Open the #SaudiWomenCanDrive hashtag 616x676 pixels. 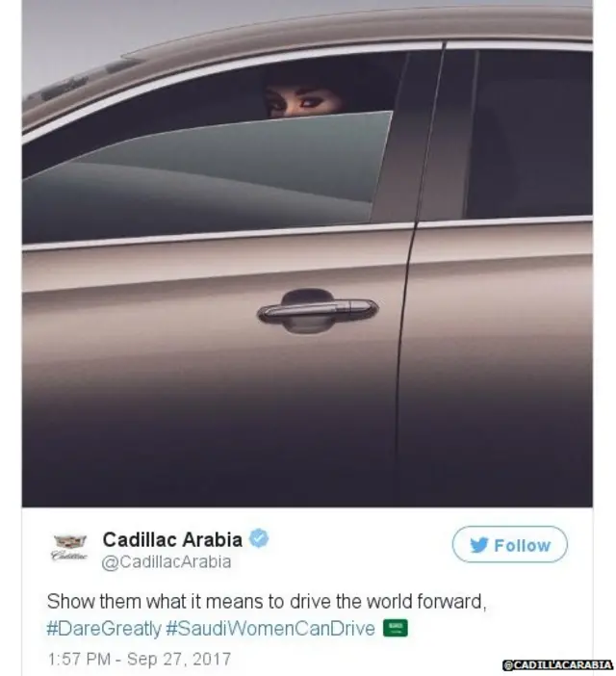coord(270,629)
